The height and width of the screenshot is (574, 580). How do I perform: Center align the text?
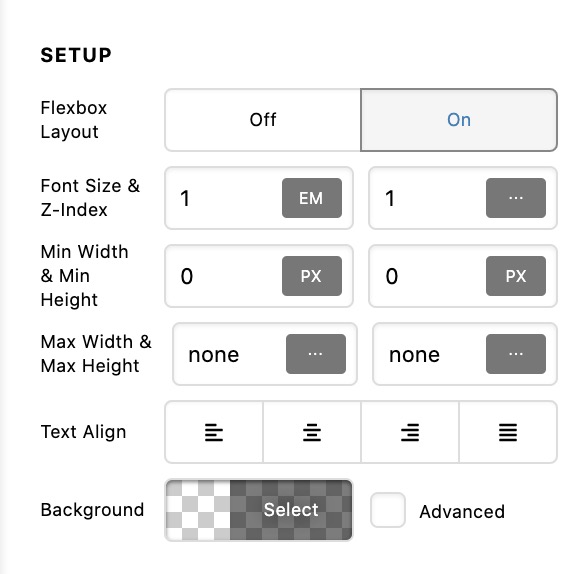coord(312,432)
